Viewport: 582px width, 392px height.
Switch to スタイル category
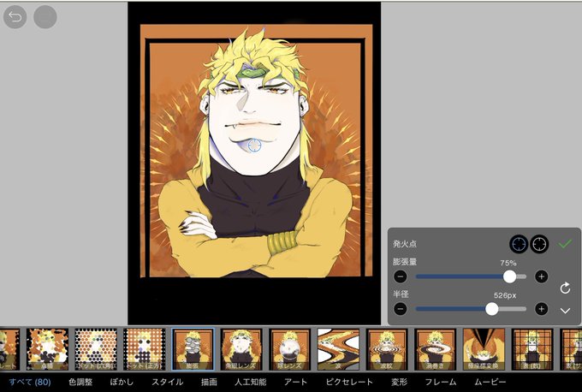click(x=168, y=382)
